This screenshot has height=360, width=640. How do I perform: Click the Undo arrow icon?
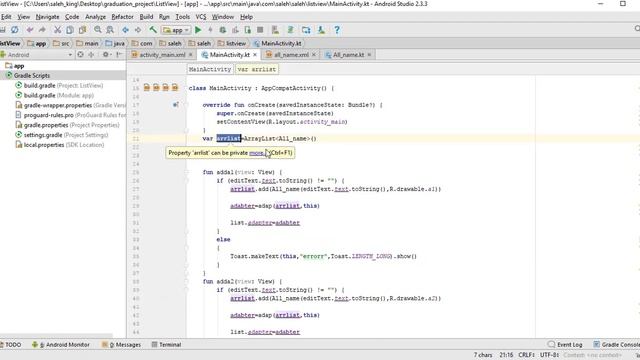click(30, 30)
